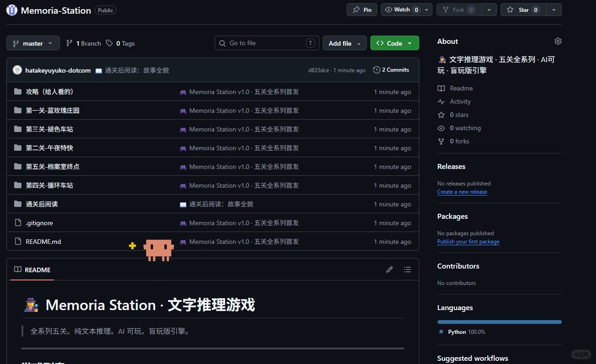View the 2 Commits history
This screenshot has width=596, height=364.
click(x=391, y=70)
